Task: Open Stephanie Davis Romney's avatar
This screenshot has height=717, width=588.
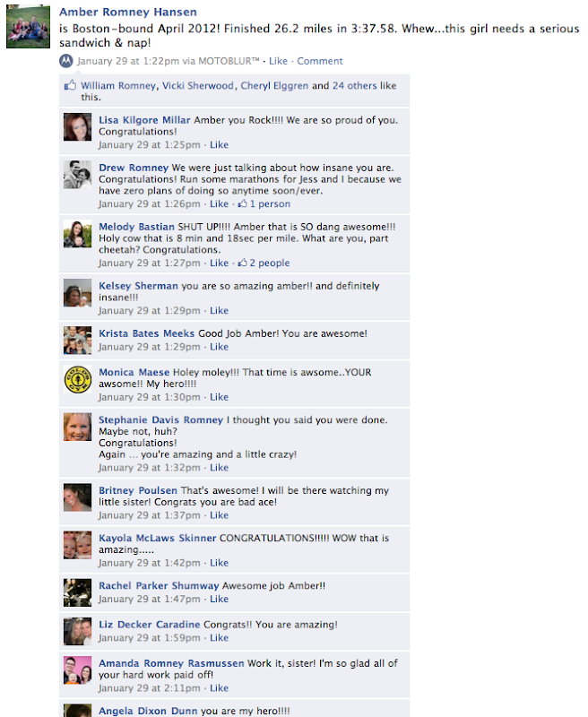Action: [77, 427]
